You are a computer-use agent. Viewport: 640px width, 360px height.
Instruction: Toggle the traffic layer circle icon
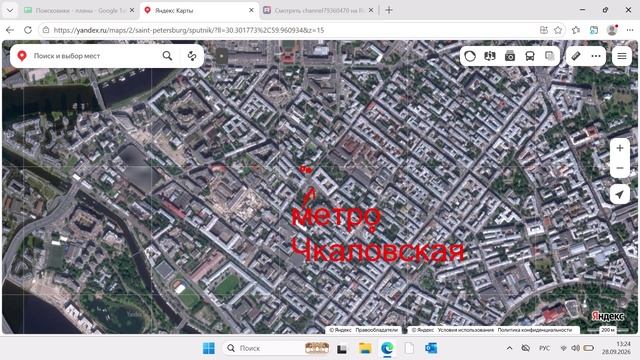coord(470,56)
